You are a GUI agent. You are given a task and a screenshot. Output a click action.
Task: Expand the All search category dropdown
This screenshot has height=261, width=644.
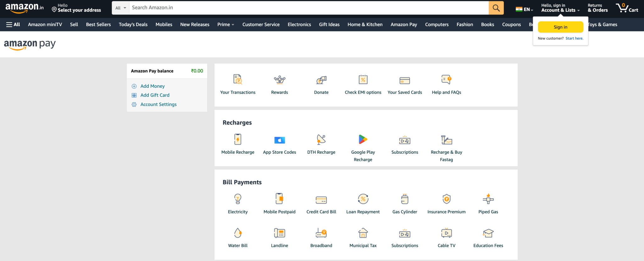tap(120, 8)
